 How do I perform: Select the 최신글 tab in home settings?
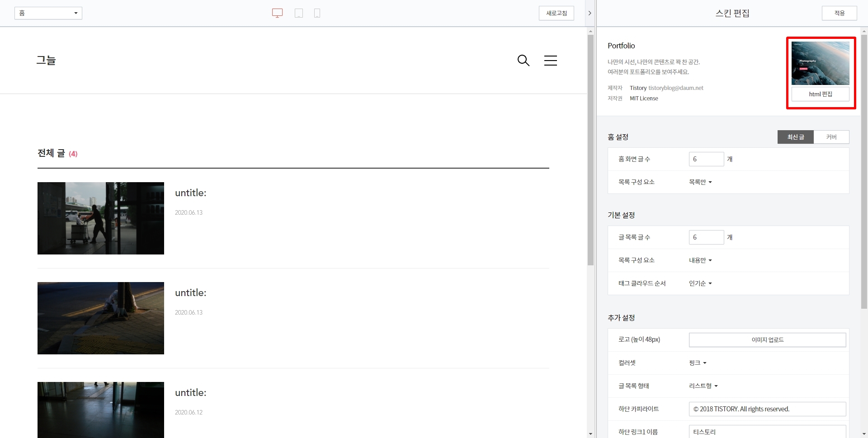(796, 137)
